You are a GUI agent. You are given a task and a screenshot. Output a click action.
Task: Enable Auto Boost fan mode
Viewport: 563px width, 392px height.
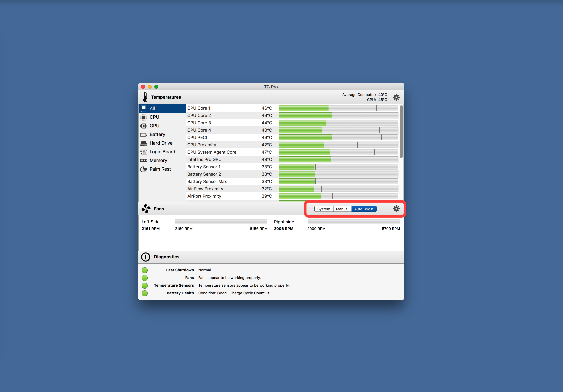(364, 209)
